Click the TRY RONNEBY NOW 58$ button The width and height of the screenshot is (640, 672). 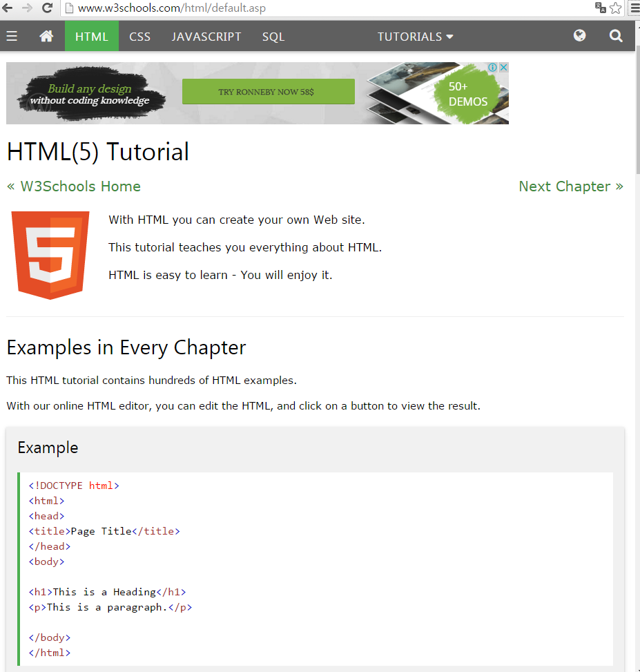tap(269, 92)
